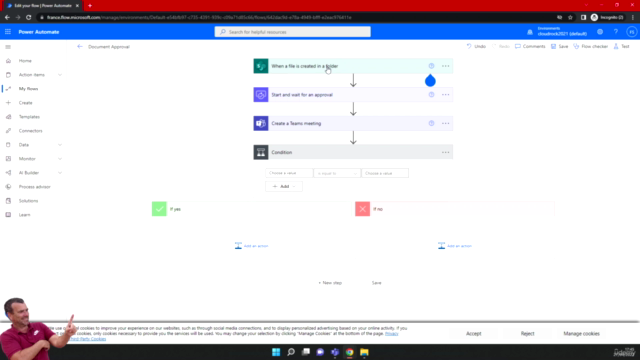
Task: Click Undo in the toolbar
Action: [x=476, y=47]
